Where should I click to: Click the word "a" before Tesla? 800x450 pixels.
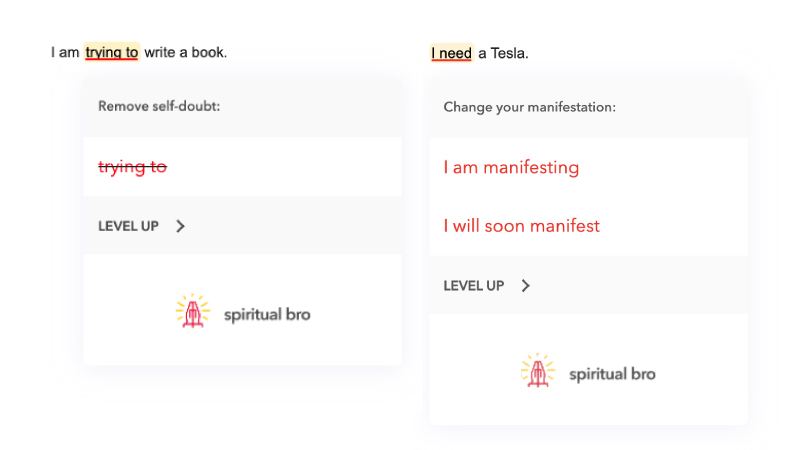(482, 53)
